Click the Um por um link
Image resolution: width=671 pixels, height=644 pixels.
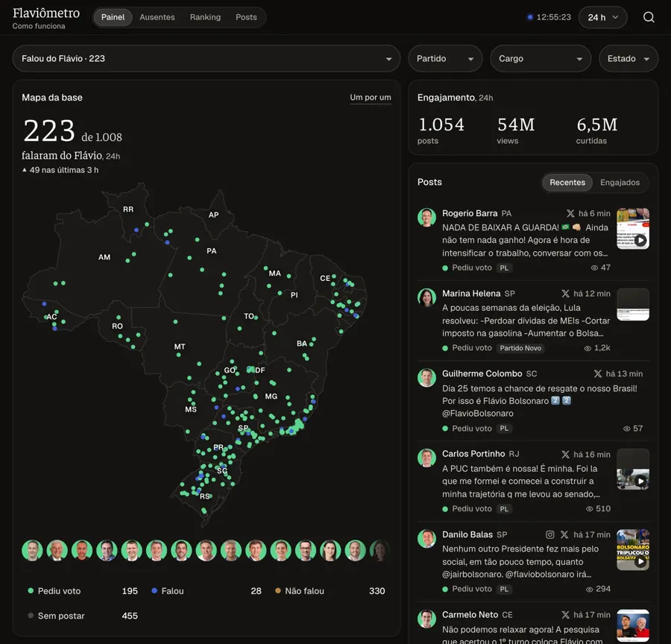pos(370,98)
